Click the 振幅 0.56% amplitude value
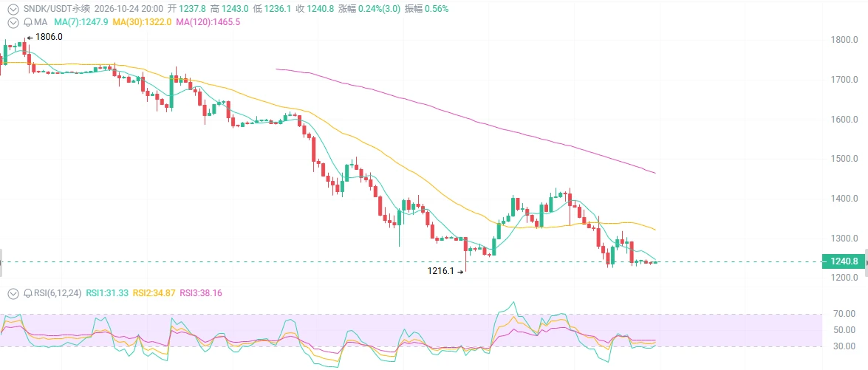Image resolution: width=868 pixels, height=370 pixels. (427, 9)
